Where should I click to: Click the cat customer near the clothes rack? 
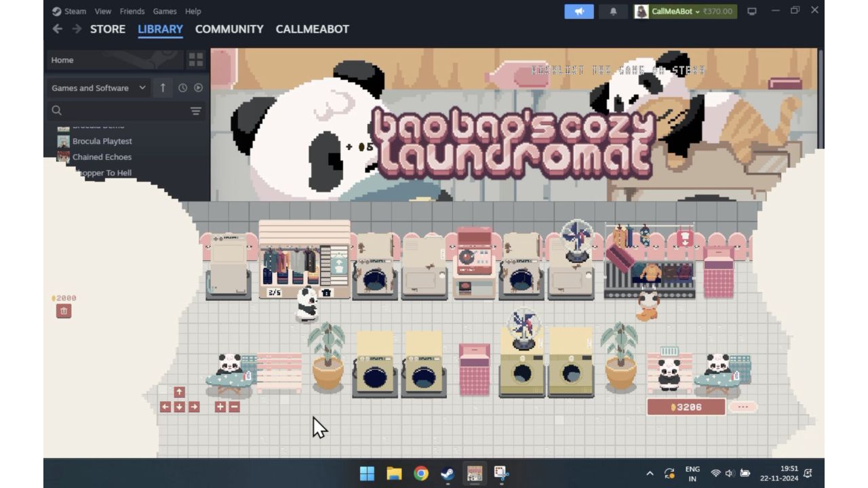pos(648,305)
